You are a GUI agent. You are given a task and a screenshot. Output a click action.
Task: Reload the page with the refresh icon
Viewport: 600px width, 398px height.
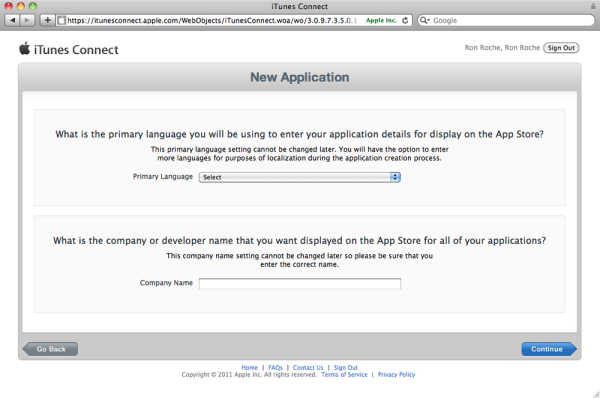pyautogui.click(x=405, y=20)
